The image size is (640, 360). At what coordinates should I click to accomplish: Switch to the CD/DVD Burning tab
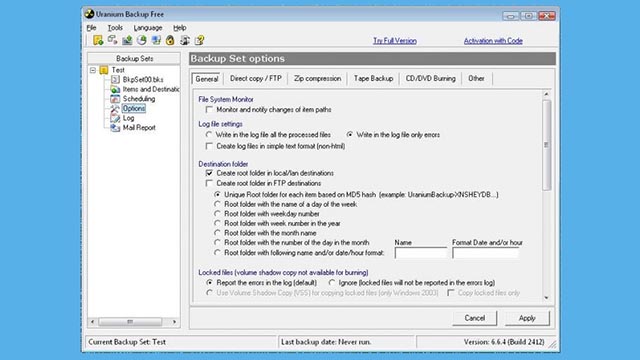click(x=430, y=78)
